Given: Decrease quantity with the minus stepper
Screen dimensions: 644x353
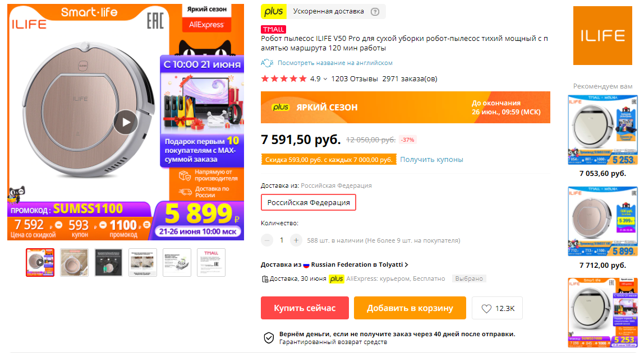Looking at the screenshot, I should click(267, 240).
